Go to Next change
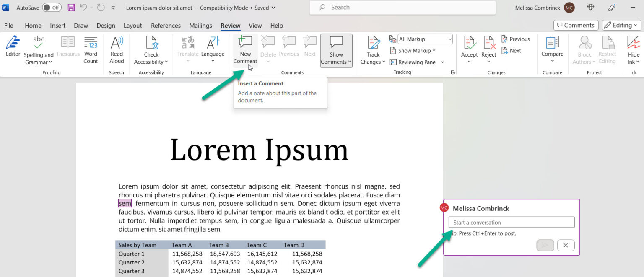Image resolution: width=644 pixels, height=277 pixels. pos(511,51)
